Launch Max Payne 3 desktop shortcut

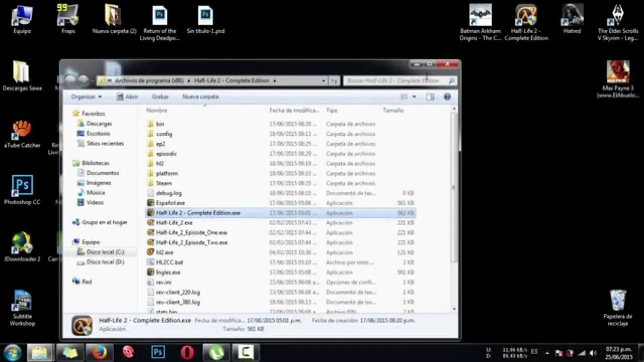(x=618, y=79)
